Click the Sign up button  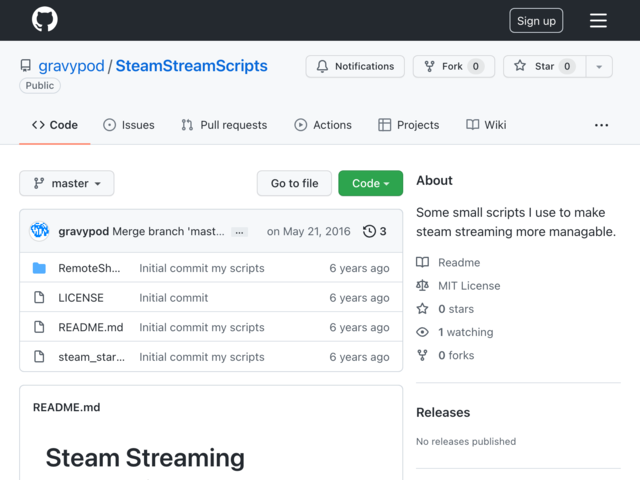coord(536,20)
